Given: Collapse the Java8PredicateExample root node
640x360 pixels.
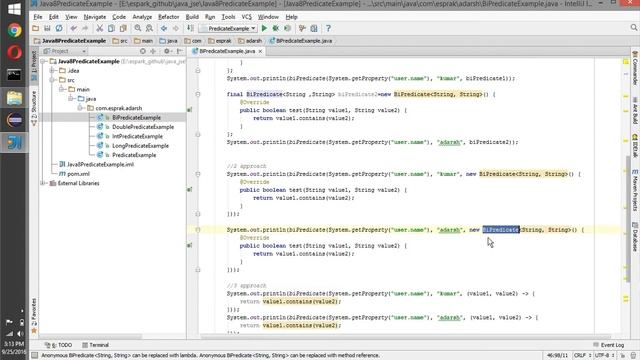Looking at the screenshot, I should [x=43, y=61].
